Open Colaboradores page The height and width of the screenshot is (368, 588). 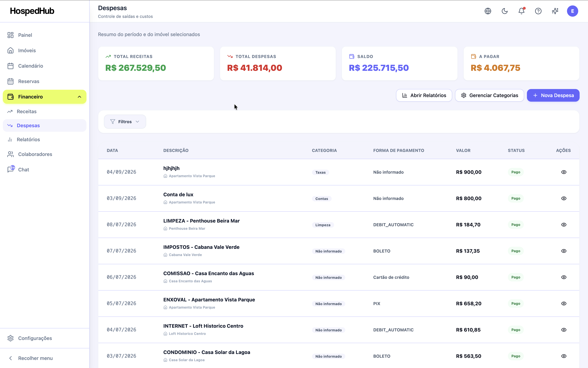[44, 154]
